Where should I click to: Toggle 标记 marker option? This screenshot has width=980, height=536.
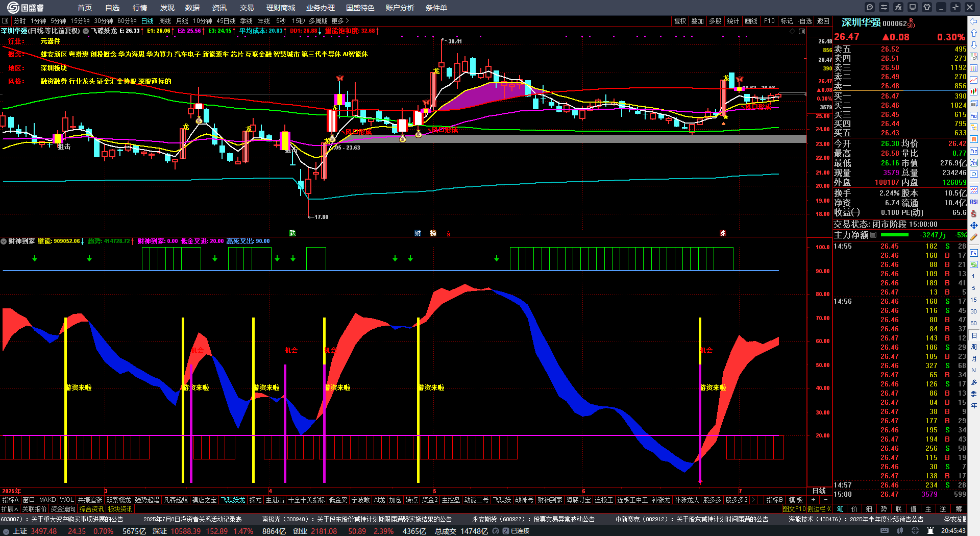[787, 21]
